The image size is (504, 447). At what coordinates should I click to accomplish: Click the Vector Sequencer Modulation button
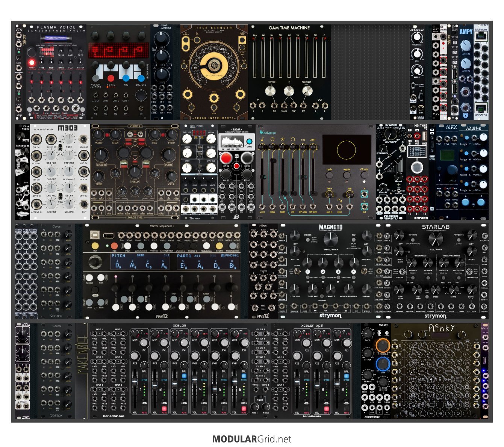[x=206, y=246]
